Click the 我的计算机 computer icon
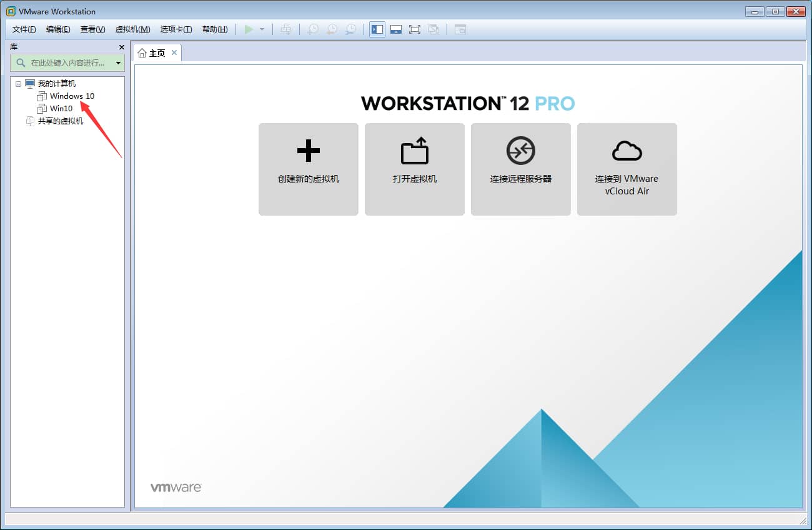This screenshot has height=530, width=812. 30,84
